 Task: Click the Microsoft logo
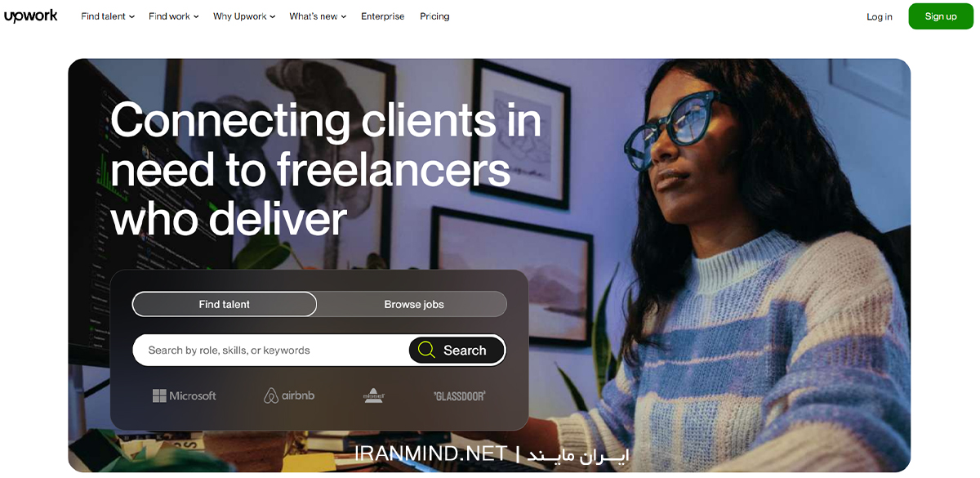(185, 395)
